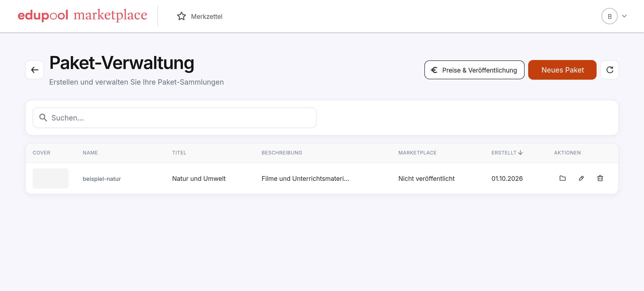Screen dimensions: 644x291
Task: Click the refresh icon button
Action: tap(610, 70)
